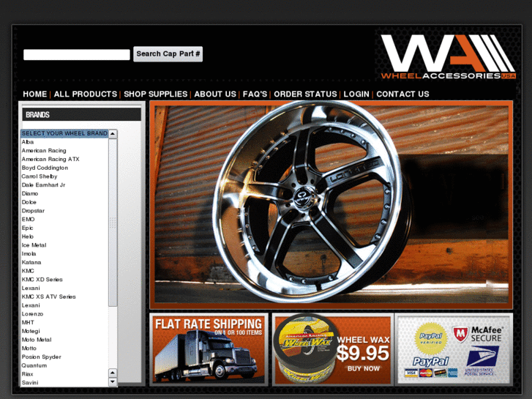The height and width of the screenshot is (399, 532).
Task: Select Epic brand
Action: click(x=64, y=228)
